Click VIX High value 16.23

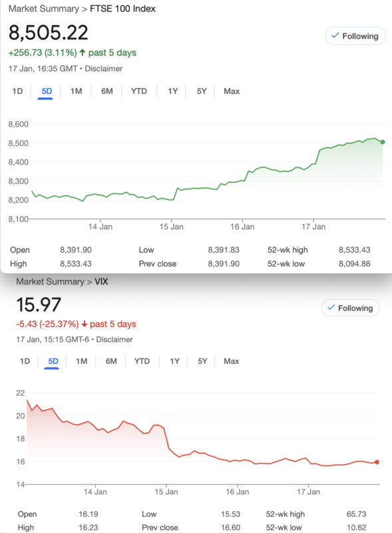[x=89, y=528]
